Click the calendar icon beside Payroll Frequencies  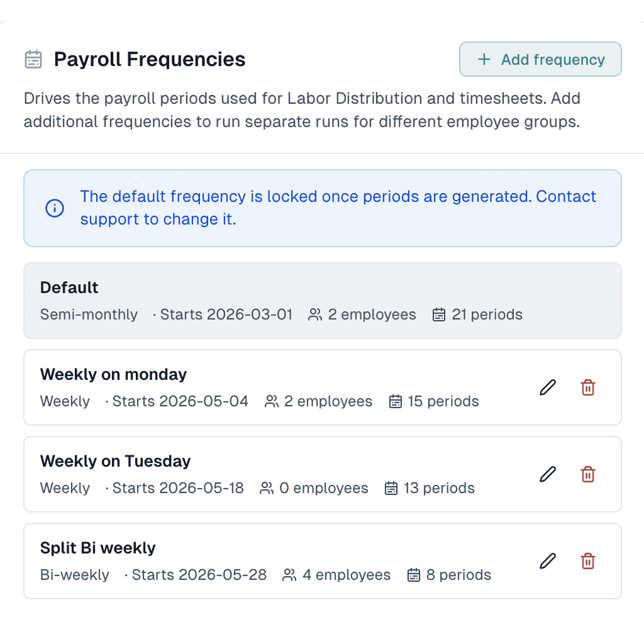[x=33, y=59]
